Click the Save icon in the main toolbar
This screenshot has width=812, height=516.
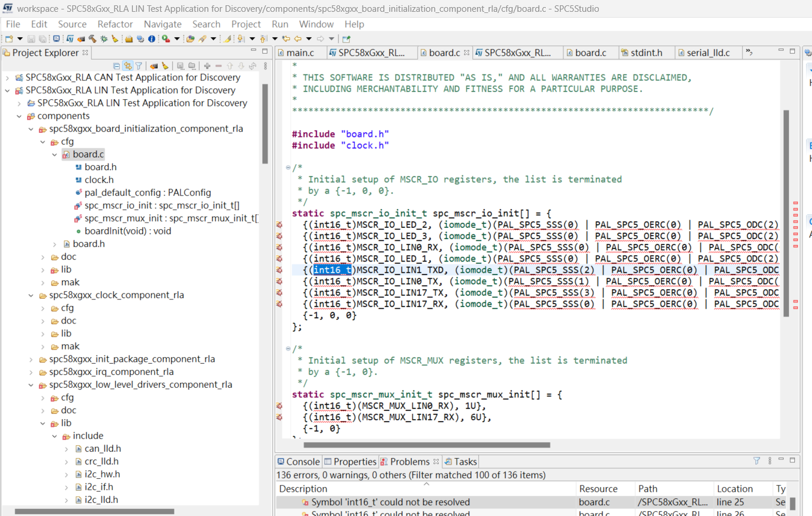31,38
